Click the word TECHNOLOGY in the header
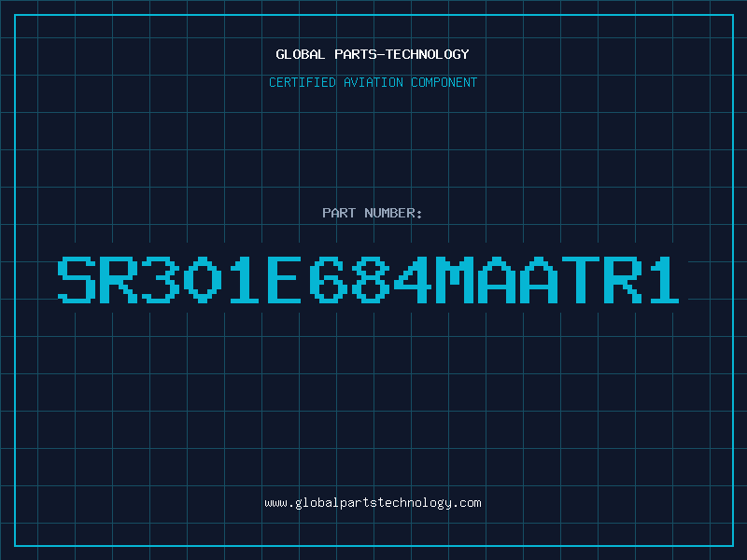 428,54
